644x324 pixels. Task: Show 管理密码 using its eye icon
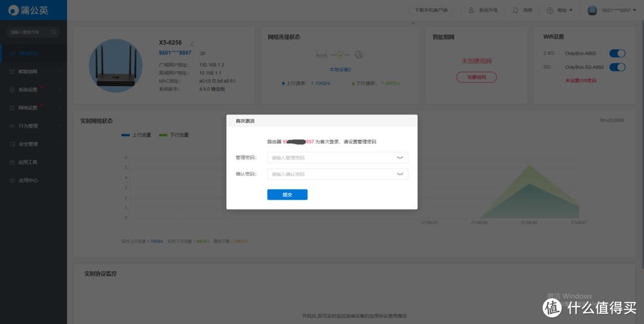400,158
